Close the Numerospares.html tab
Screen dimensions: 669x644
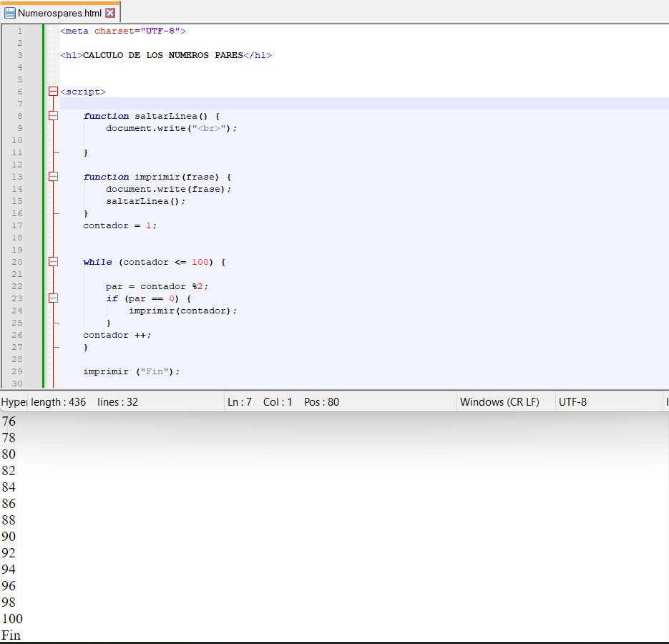110,13
